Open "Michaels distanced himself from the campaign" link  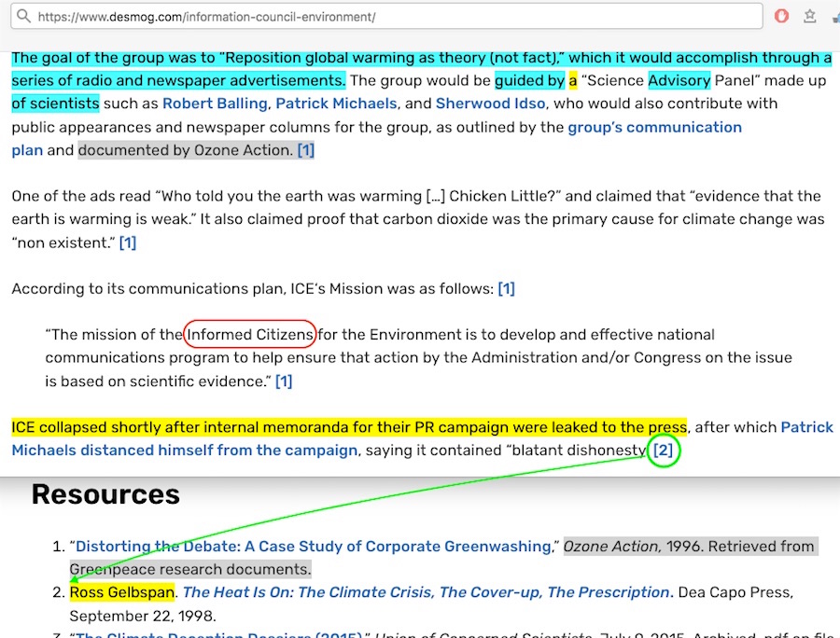[185, 451]
